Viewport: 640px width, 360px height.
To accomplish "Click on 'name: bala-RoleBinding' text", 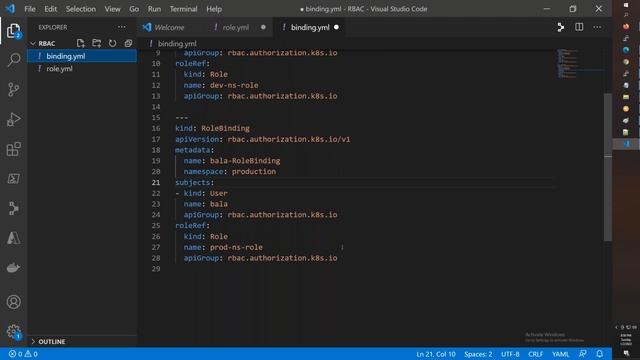I will 232,161.
